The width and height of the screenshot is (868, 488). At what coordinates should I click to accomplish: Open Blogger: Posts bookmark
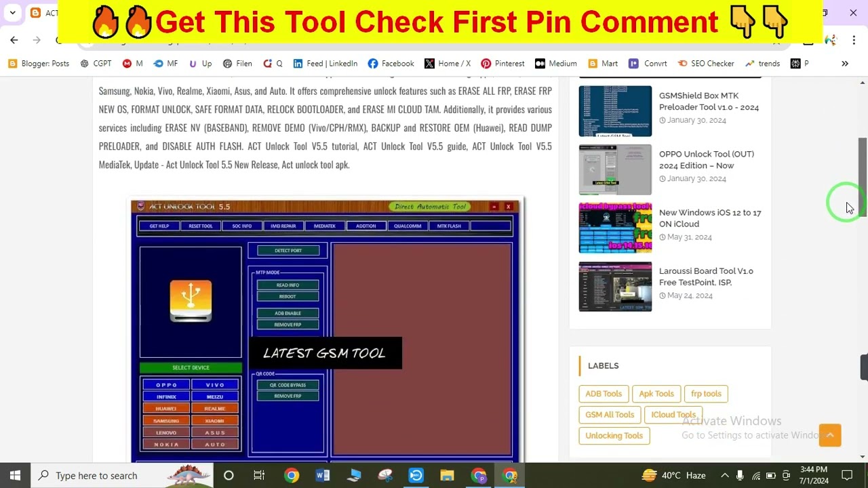pos(39,64)
